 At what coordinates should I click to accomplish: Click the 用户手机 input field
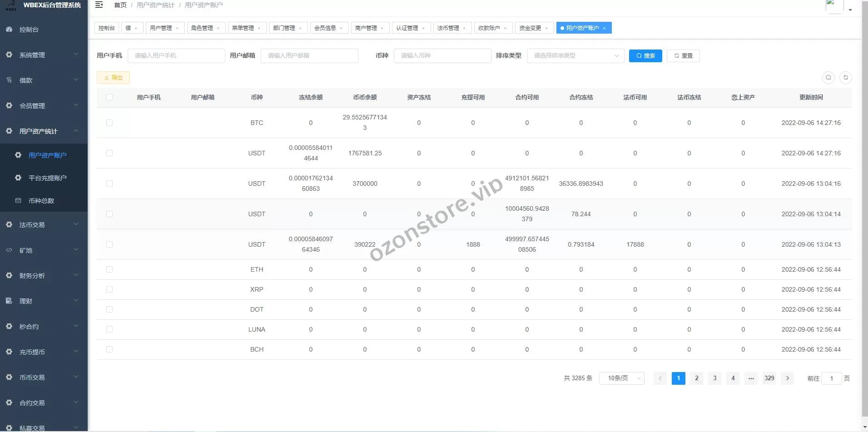(x=176, y=56)
